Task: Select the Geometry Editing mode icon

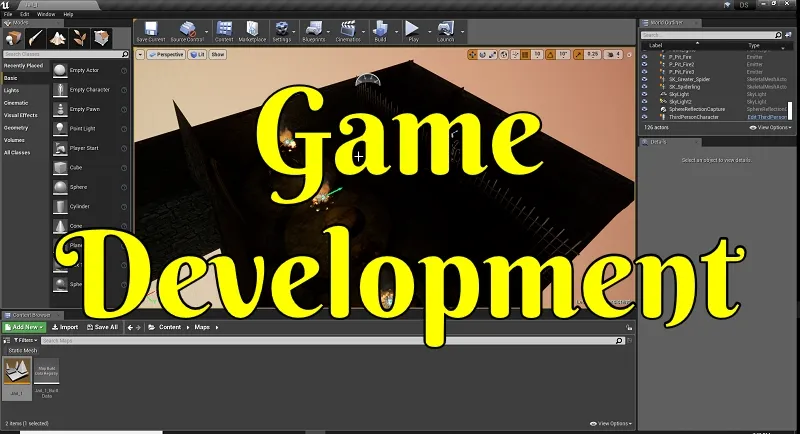Action: [x=102, y=38]
